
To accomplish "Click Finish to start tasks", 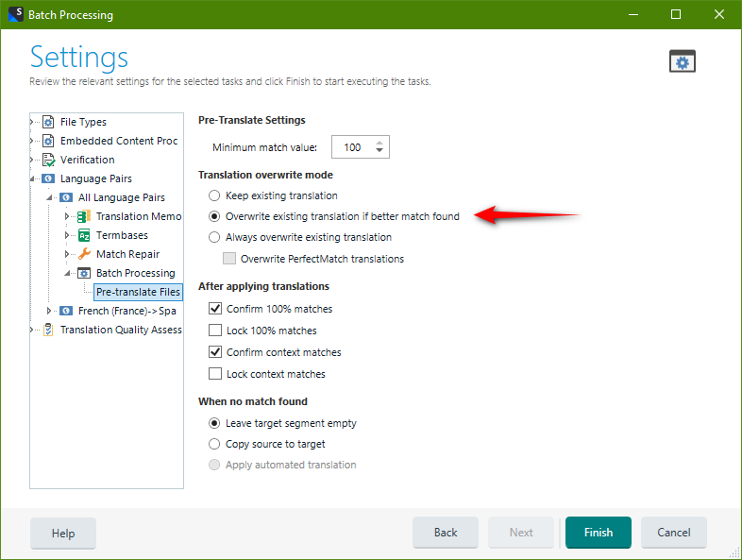I will (x=599, y=533).
